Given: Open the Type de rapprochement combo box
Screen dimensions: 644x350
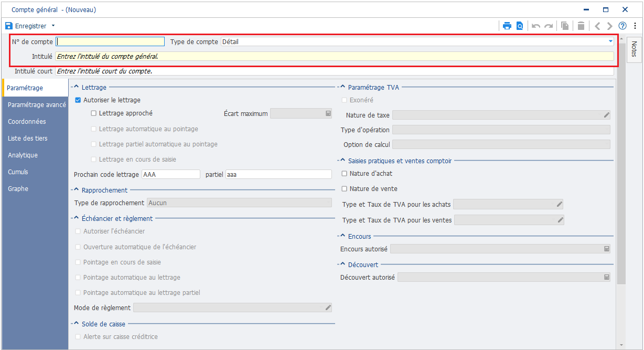Looking at the screenshot, I should coord(239,203).
